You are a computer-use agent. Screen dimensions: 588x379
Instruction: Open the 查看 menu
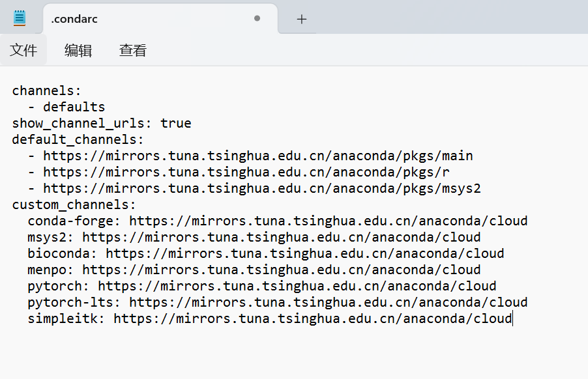(133, 50)
